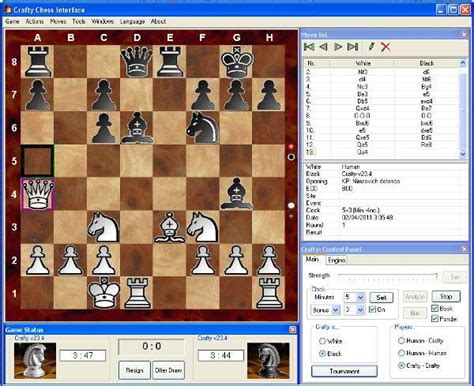Choose Crafty - Crafty players mode
Viewport: 474px width, 386px height.
401,366
